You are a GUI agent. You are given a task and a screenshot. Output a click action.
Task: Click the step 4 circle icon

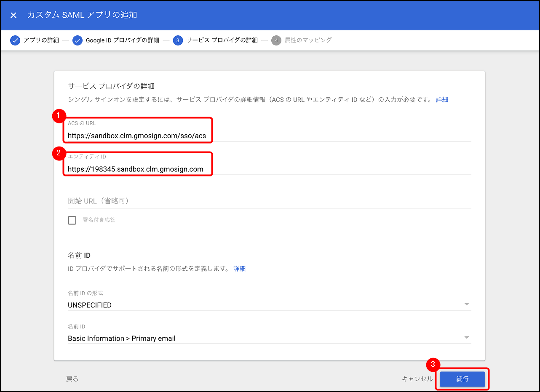276,40
